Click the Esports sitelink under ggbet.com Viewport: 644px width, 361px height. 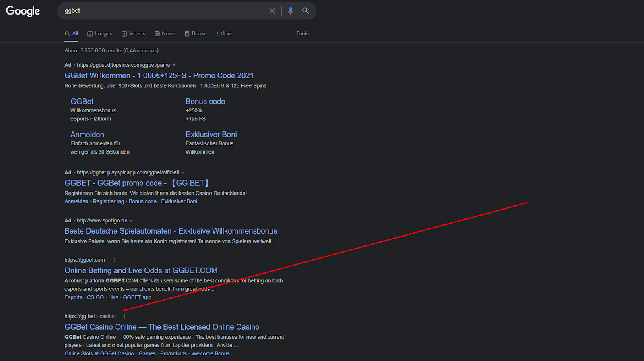(73, 297)
